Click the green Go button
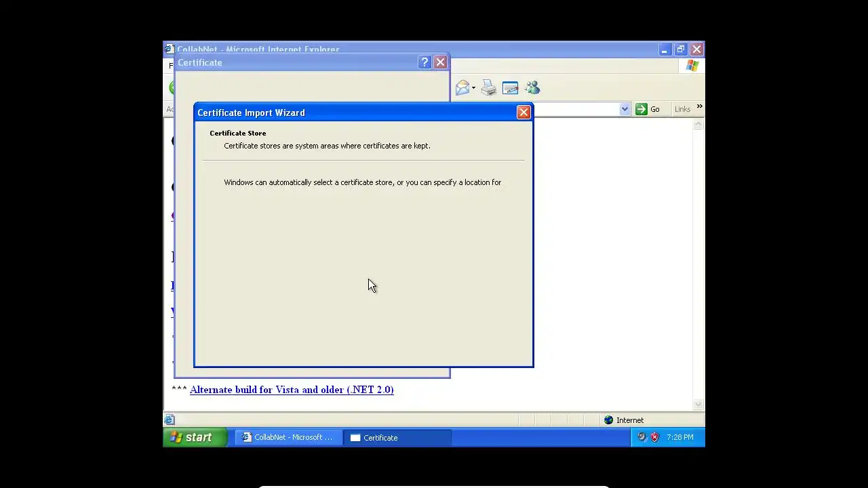868x488 pixels. 648,109
